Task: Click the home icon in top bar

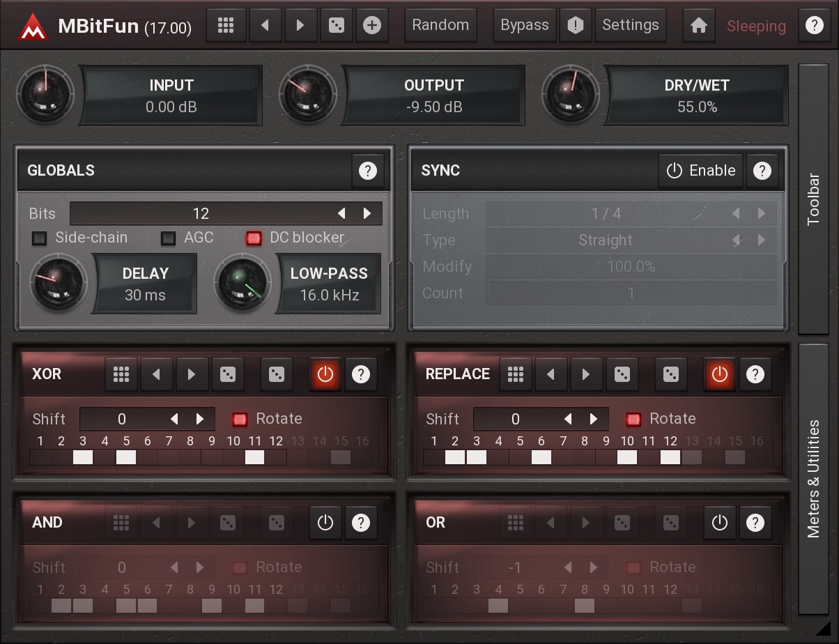Action: [698, 26]
